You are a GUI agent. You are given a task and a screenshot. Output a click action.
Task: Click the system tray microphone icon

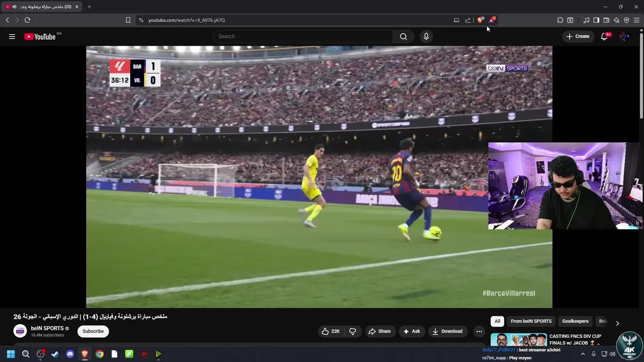pos(594,354)
